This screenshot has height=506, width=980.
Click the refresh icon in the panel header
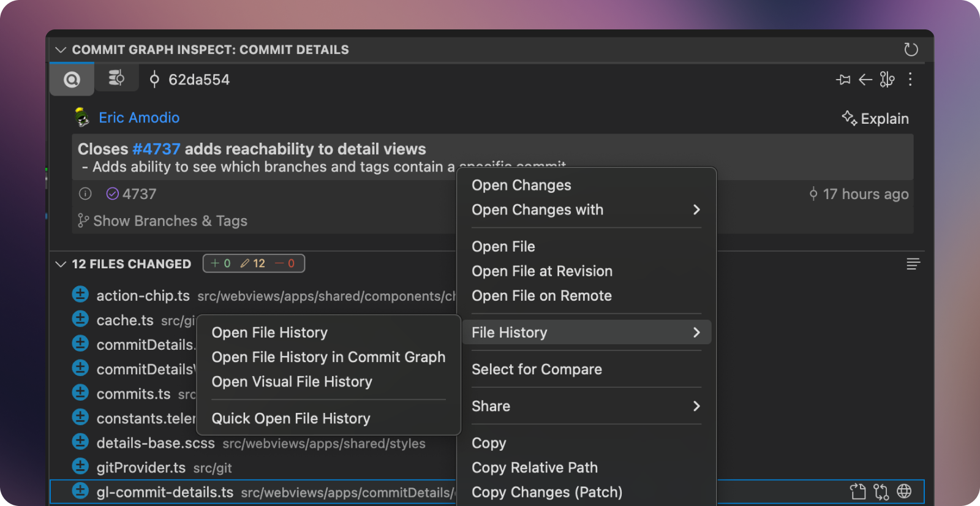point(911,50)
